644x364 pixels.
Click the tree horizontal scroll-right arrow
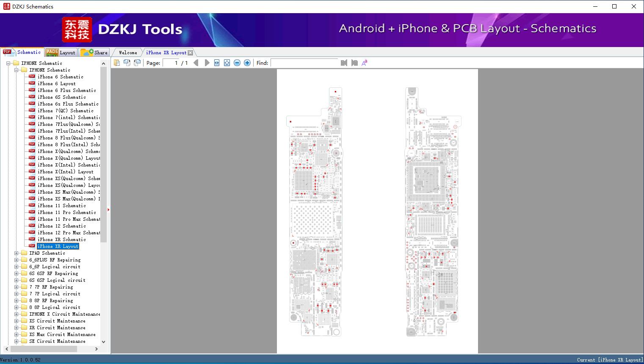(97, 349)
